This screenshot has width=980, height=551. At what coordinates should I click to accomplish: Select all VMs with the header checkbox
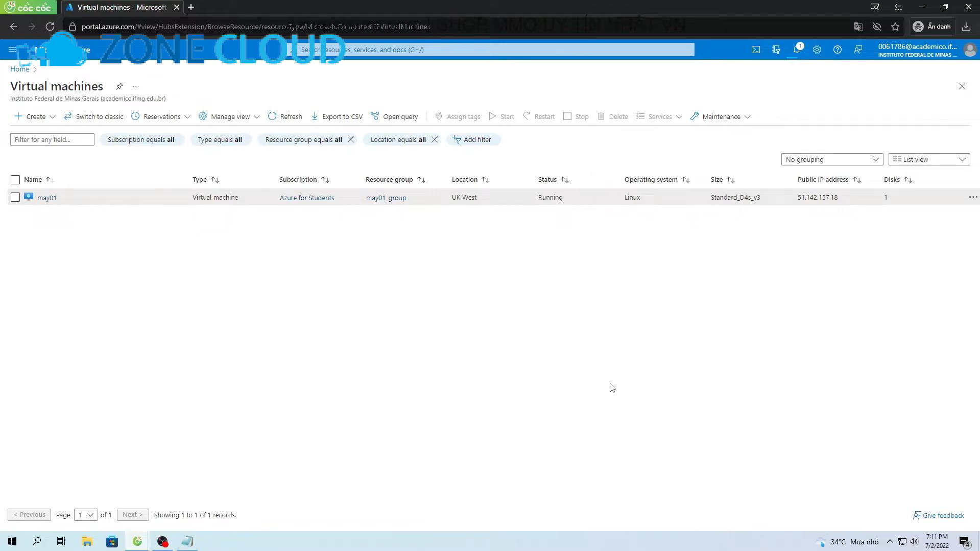[x=15, y=179]
